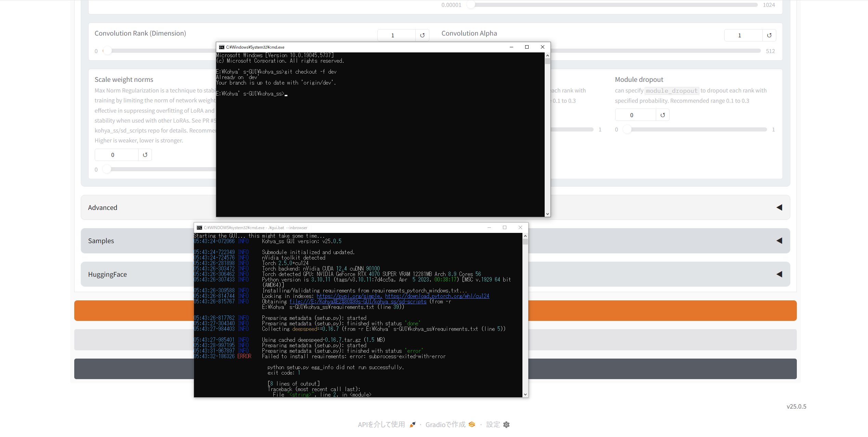The image size is (868, 437).
Task: Click the Scale weight norms number field
Action: point(117,155)
